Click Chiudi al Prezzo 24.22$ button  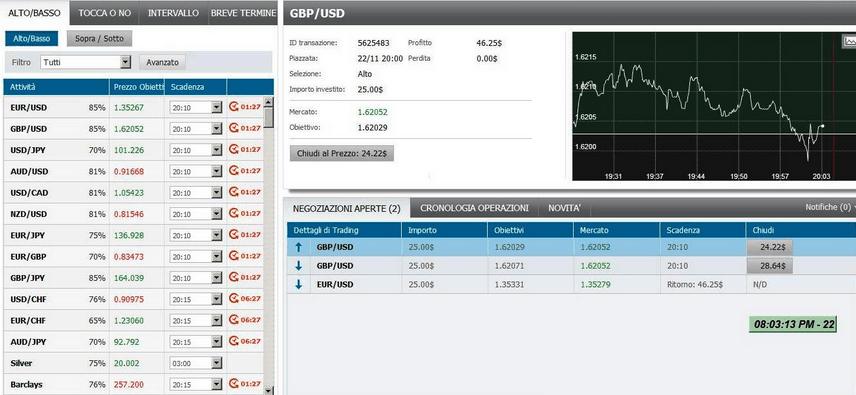tap(341, 154)
